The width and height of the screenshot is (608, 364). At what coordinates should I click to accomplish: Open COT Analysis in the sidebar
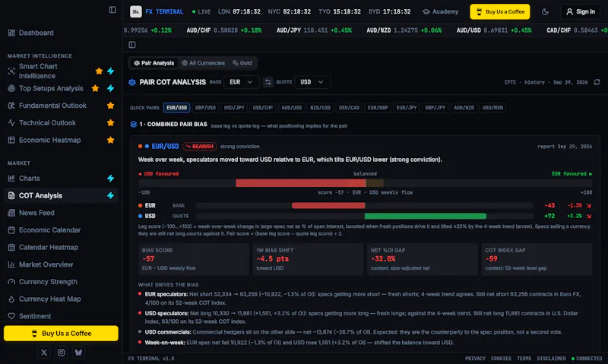pos(61,195)
